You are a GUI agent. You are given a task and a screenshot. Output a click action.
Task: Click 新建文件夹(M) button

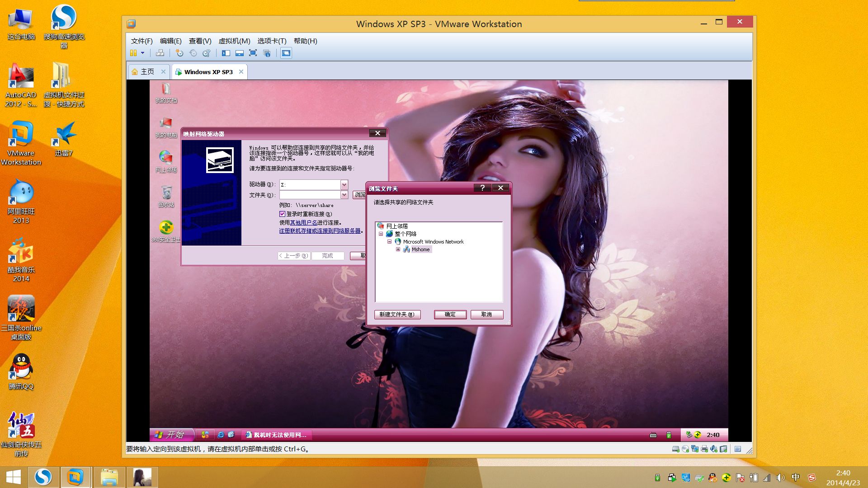pyautogui.click(x=397, y=314)
